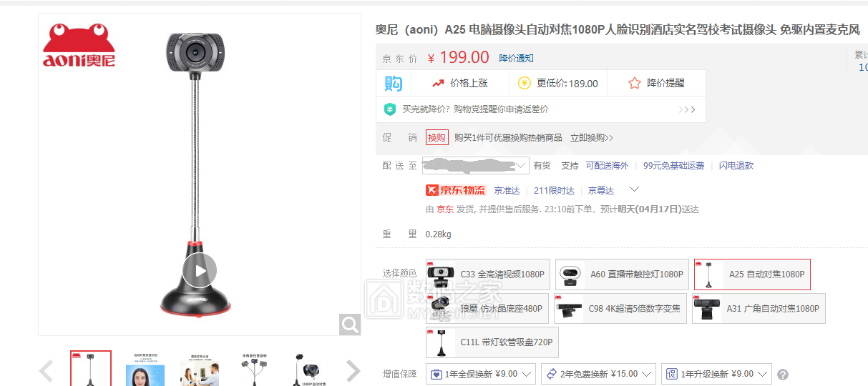Click the aoni brand logo
868x386 pixels.
pos(79,45)
